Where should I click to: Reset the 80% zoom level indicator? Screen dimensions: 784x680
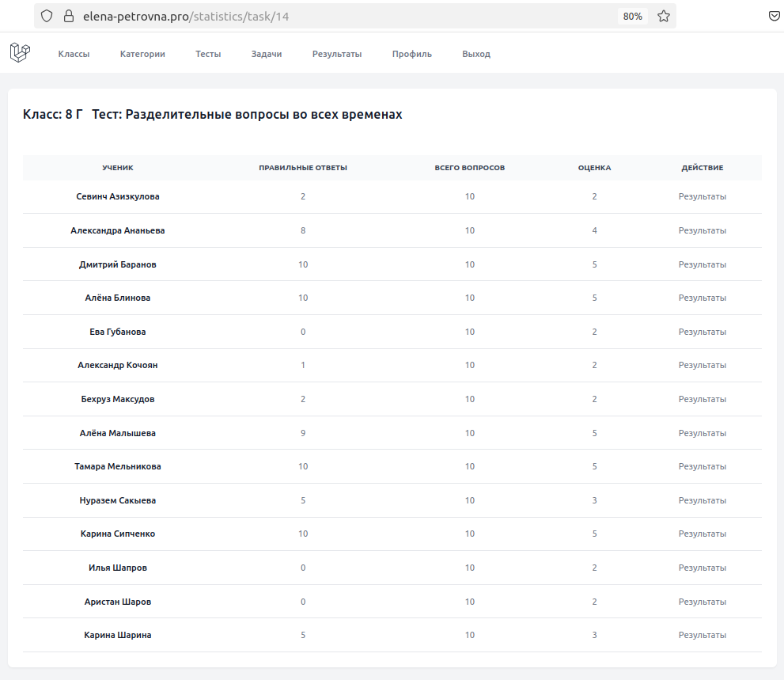pyautogui.click(x=632, y=17)
